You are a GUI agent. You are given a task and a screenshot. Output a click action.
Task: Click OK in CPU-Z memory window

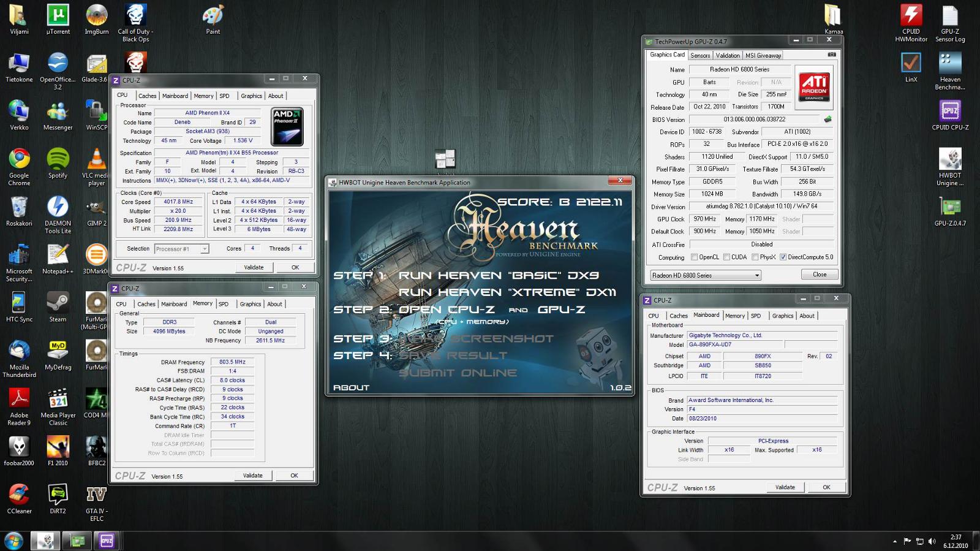[x=294, y=476]
